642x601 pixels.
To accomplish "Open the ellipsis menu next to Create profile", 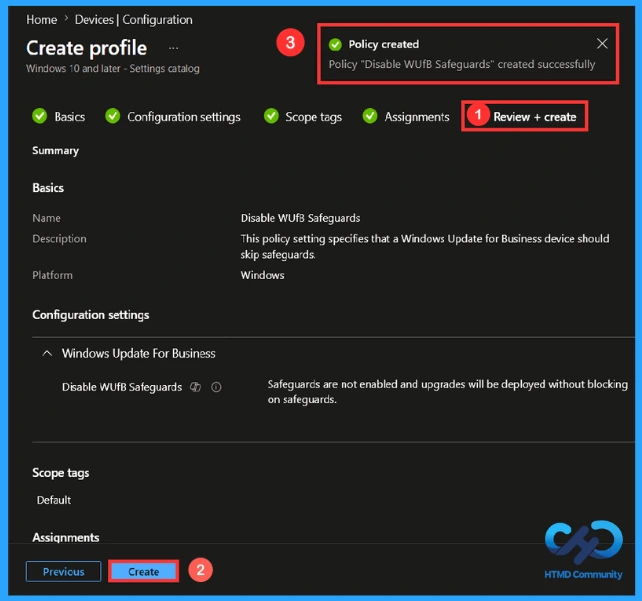I will [x=174, y=48].
